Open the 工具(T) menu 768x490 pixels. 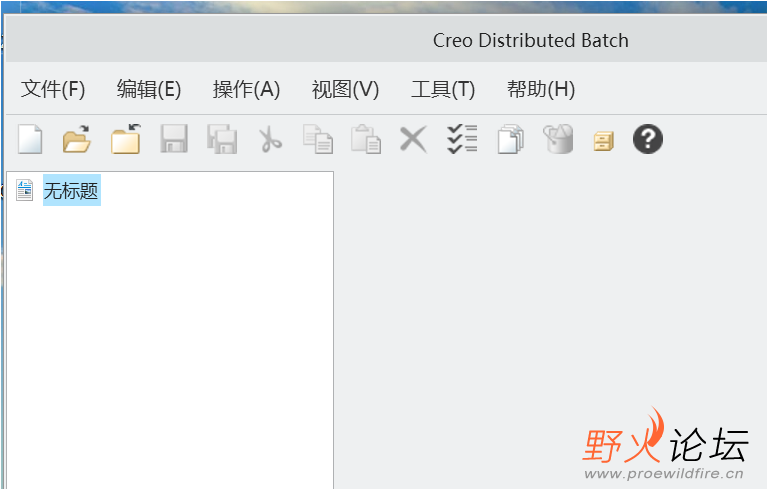click(443, 89)
